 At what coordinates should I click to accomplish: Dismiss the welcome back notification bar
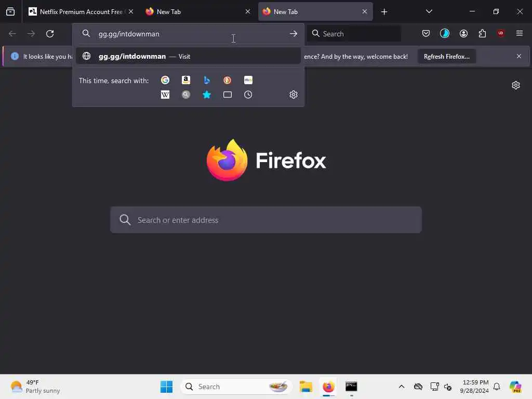[x=519, y=56]
